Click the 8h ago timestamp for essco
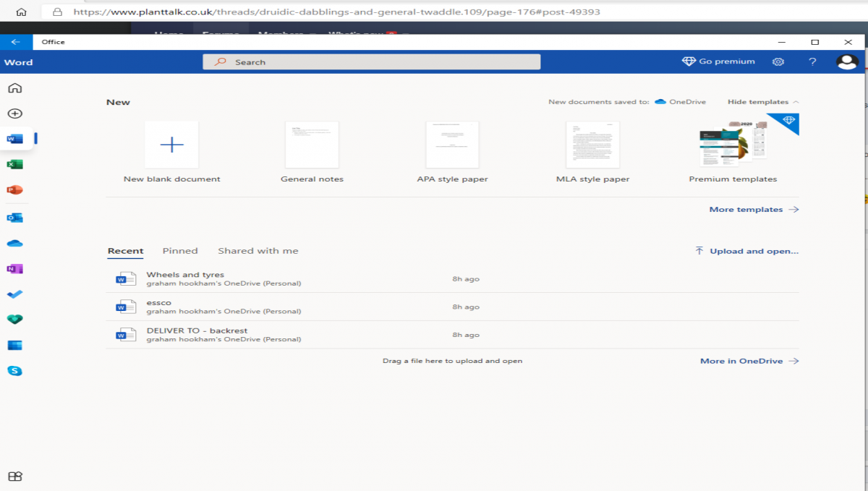 [466, 307]
